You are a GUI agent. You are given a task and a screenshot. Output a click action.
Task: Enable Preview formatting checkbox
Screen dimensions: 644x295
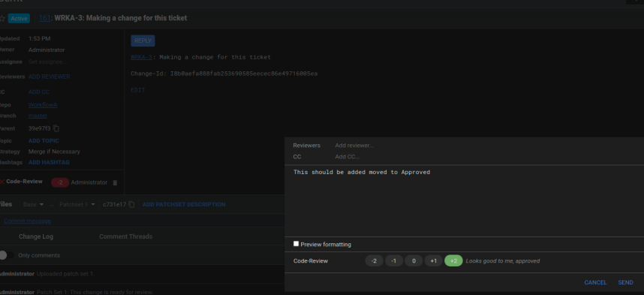296,244
